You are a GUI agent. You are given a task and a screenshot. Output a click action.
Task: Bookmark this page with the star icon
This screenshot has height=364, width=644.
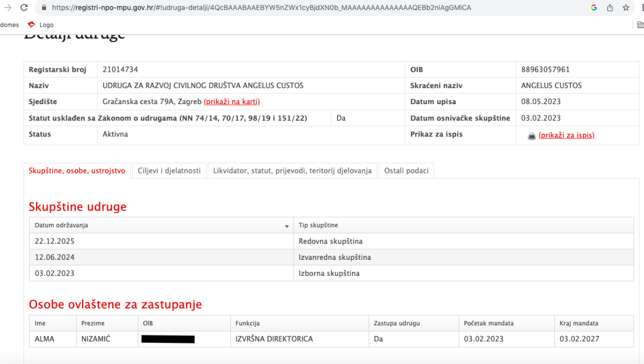click(x=626, y=8)
